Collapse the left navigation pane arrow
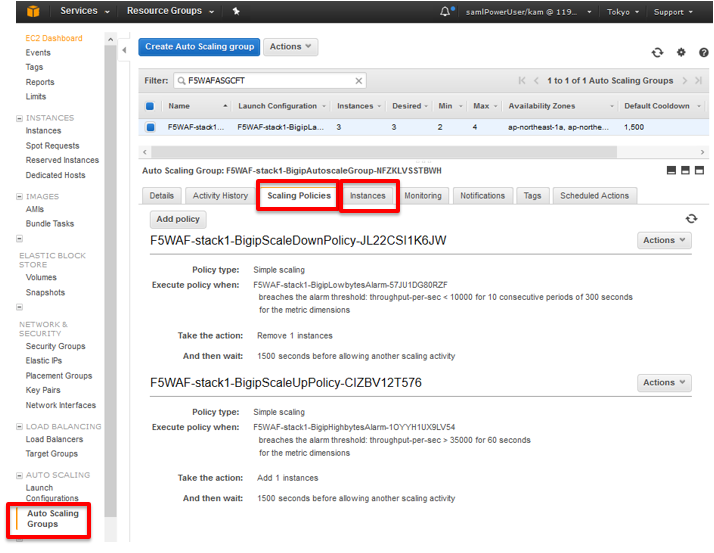 click(x=124, y=50)
